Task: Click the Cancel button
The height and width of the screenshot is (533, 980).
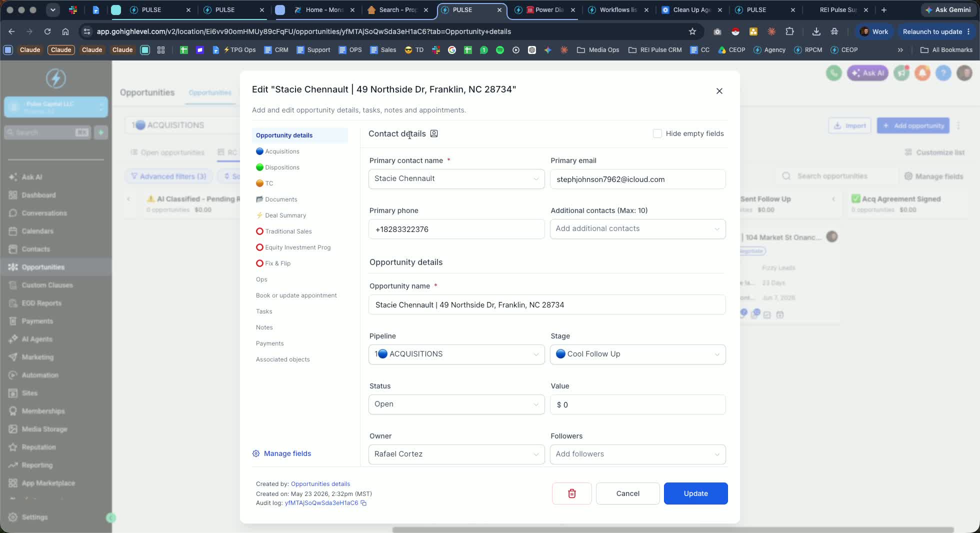Action: tap(627, 493)
